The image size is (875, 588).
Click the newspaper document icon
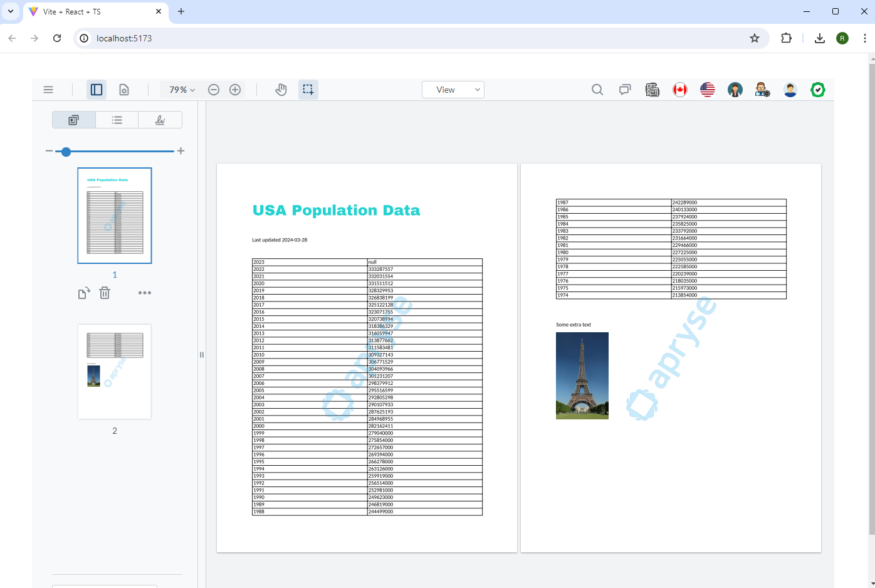[x=652, y=90]
